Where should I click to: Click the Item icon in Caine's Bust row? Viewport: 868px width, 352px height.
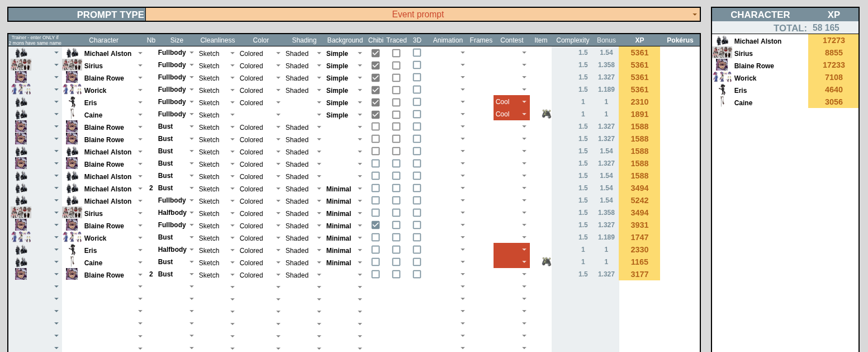click(x=546, y=262)
